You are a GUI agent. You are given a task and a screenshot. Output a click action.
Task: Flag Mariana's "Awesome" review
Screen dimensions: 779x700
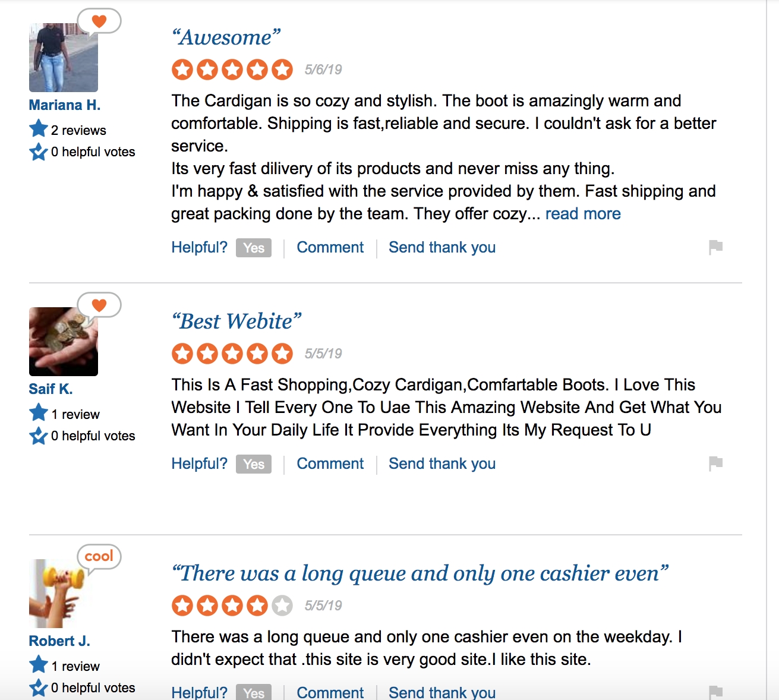click(715, 247)
